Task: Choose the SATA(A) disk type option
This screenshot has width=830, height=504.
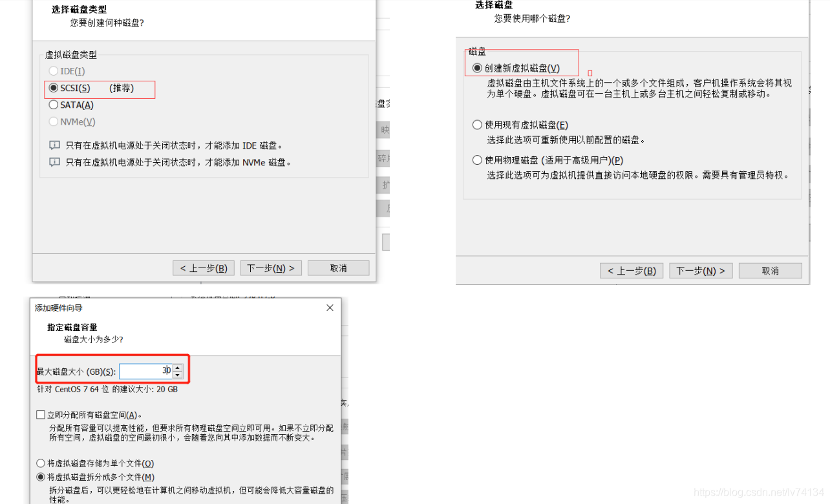Action: click(x=54, y=105)
